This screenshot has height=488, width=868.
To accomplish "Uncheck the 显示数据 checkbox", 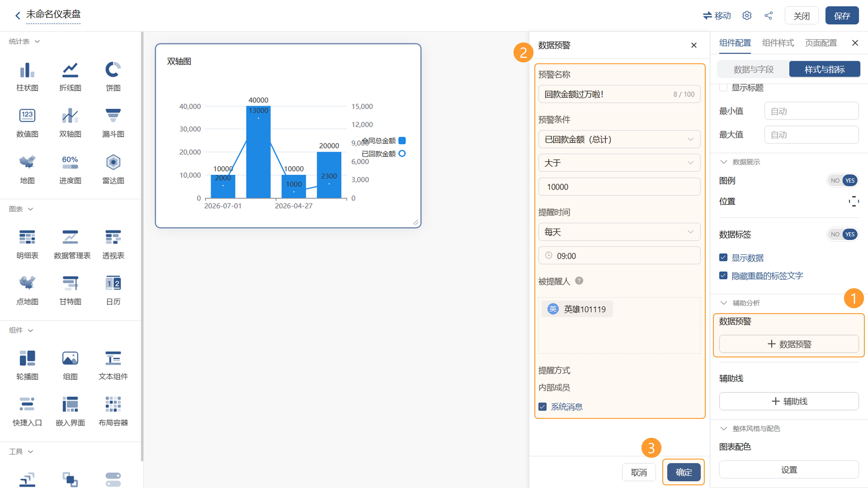I will tap(723, 258).
